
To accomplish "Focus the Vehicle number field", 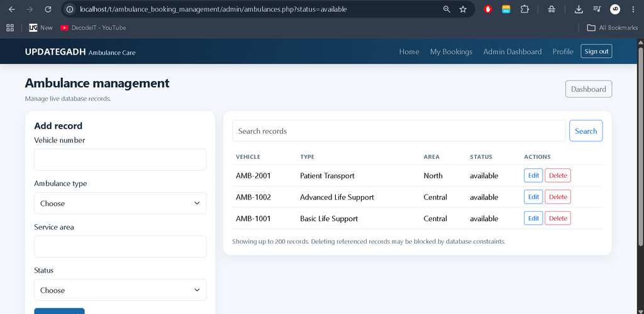I will 120,160.
